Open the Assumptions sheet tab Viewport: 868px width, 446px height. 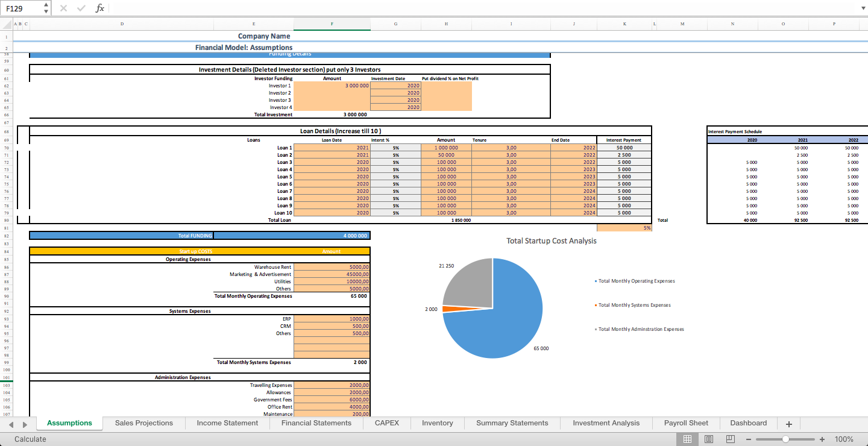click(x=69, y=423)
